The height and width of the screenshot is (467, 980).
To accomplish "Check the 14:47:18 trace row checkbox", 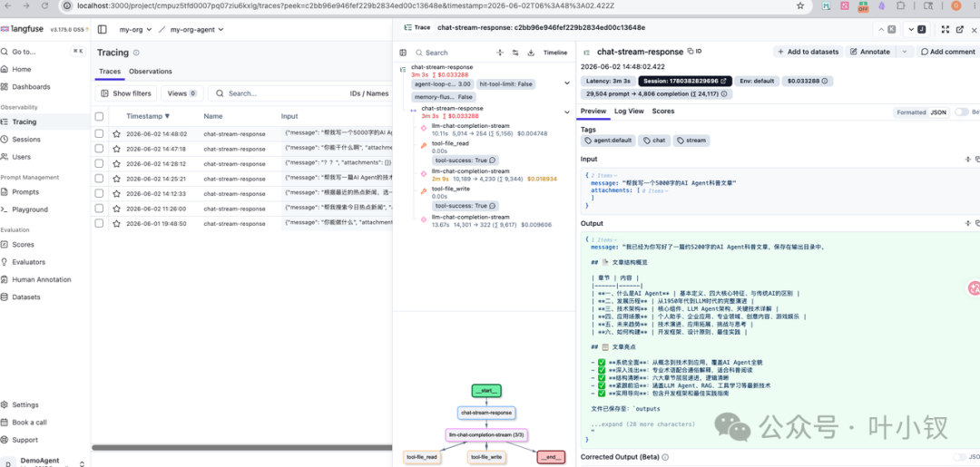I will click(x=100, y=149).
